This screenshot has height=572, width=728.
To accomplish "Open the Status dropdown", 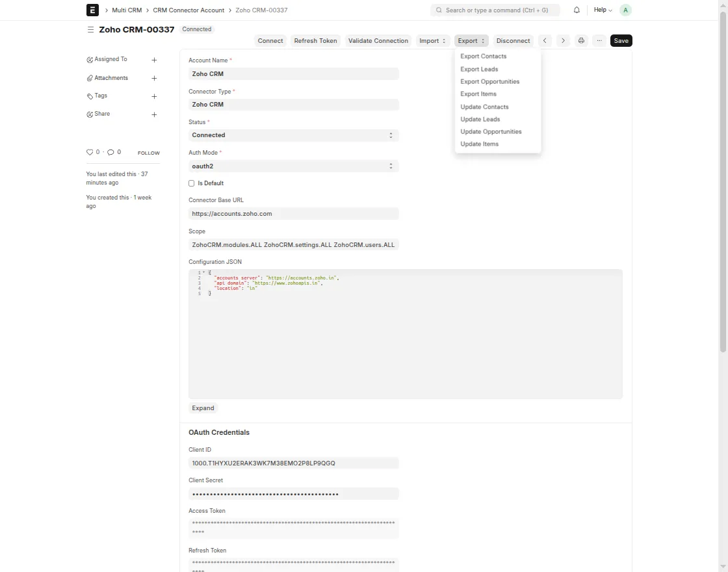I will (293, 135).
